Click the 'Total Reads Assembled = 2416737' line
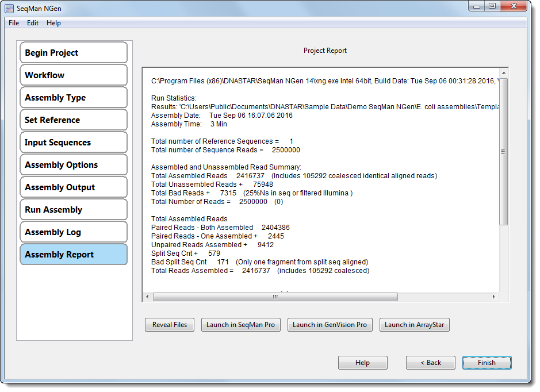 [260, 271]
